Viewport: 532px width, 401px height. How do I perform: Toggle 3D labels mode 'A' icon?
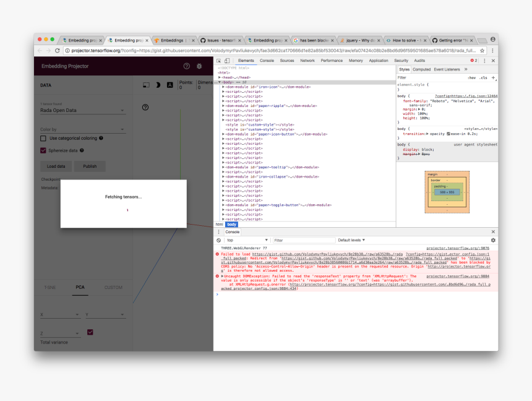pos(170,85)
